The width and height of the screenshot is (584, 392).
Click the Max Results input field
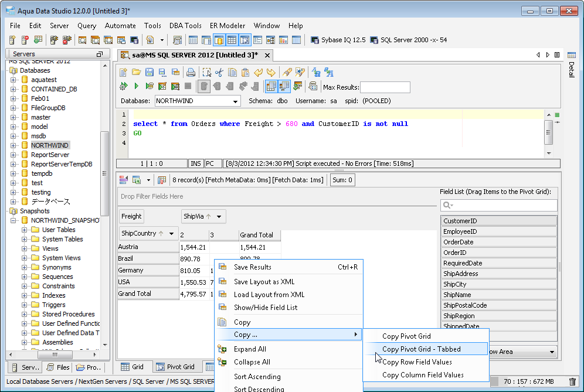click(x=385, y=87)
